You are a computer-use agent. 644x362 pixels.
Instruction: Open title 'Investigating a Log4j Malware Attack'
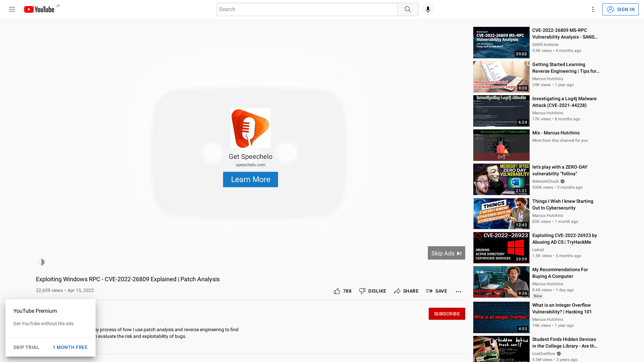click(565, 102)
